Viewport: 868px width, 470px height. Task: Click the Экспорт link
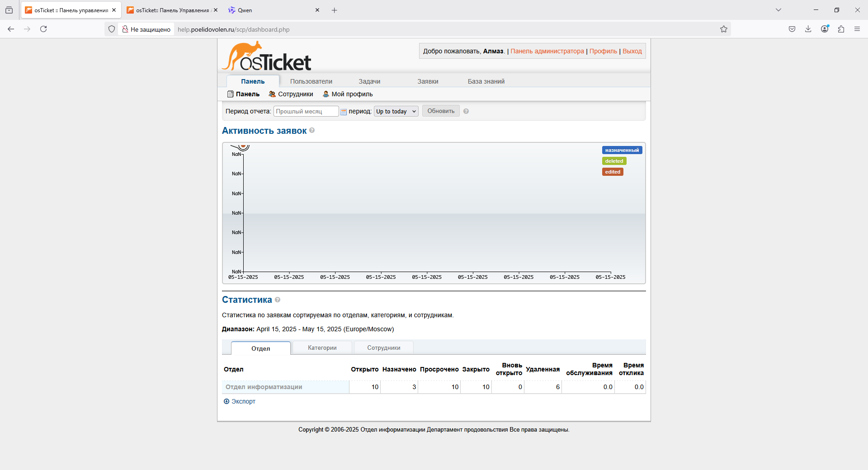[243, 401]
